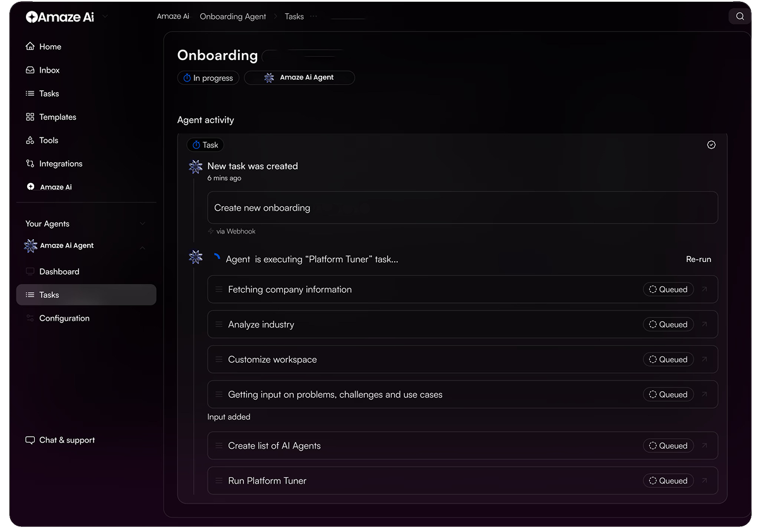Open the breadcrumb ellipsis menu
761x532 pixels.
coord(314,16)
